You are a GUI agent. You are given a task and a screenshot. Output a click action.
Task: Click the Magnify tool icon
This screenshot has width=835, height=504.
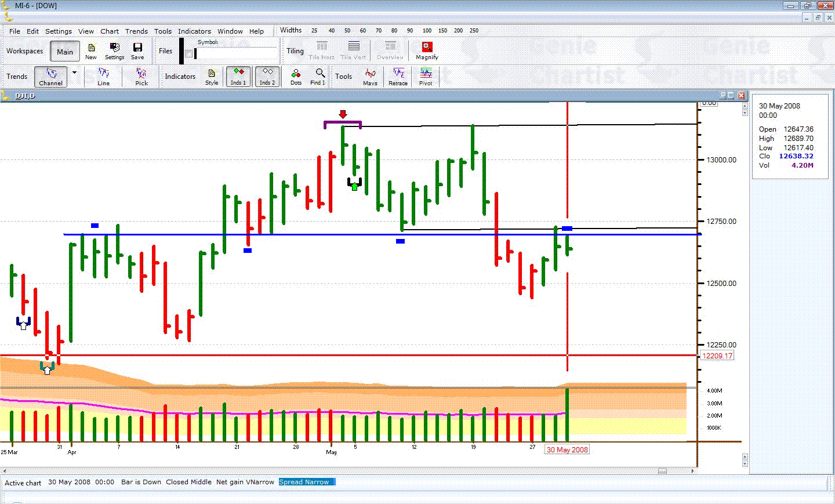point(427,51)
